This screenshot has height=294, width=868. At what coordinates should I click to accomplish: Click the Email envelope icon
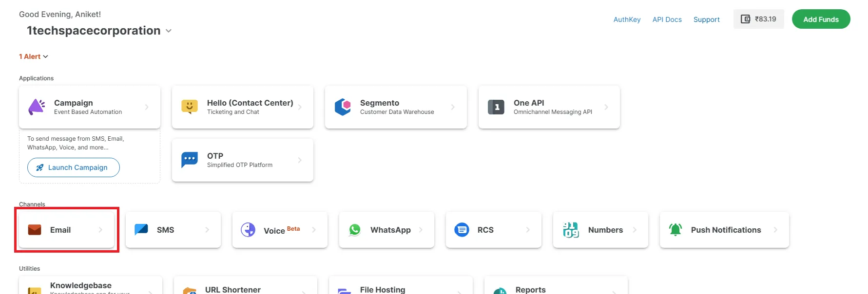click(35, 230)
